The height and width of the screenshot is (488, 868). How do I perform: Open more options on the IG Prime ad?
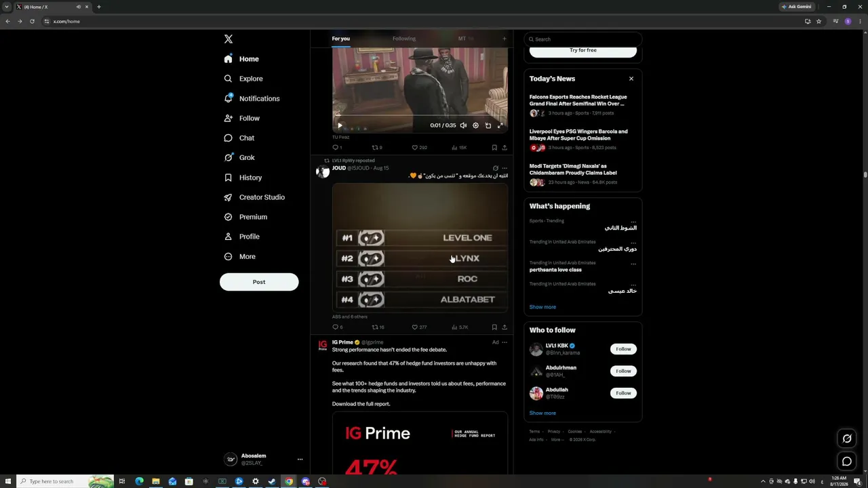coord(504,342)
